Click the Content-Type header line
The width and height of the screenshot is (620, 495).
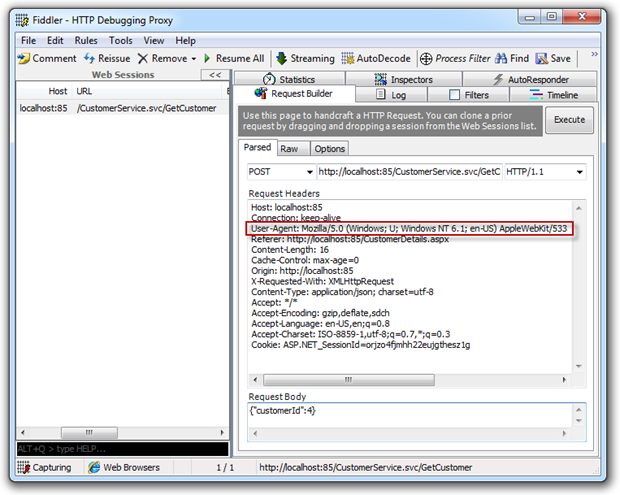tap(342, 292)
